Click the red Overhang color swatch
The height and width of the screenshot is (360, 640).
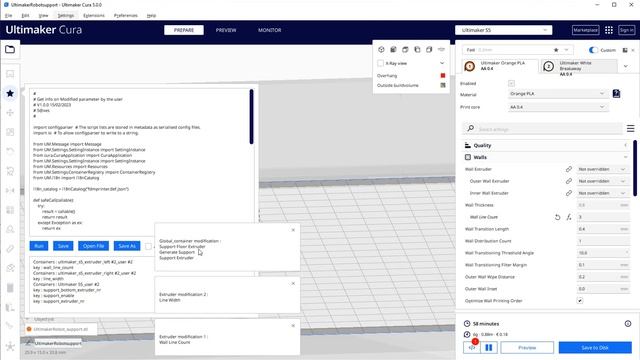click(x=443, y=76)
